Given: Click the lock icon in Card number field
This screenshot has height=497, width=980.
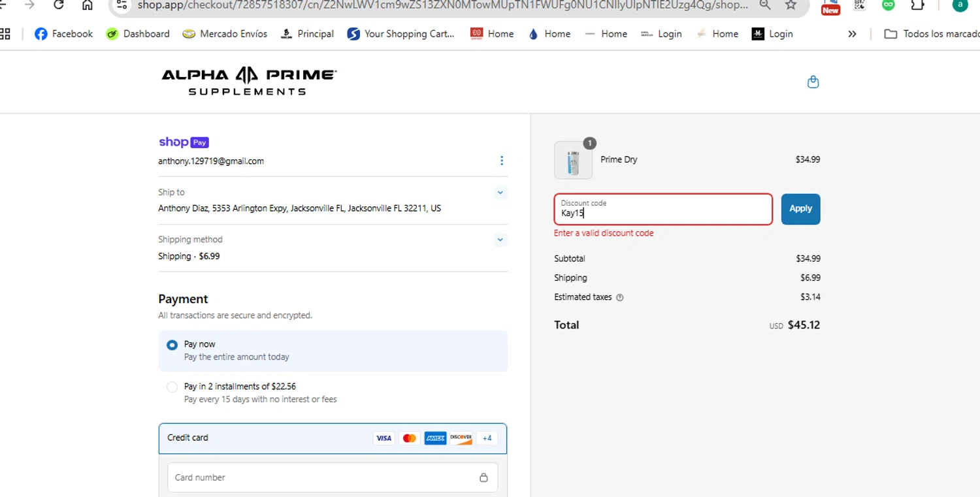Looking at the screenshot, I should [483, 477].
